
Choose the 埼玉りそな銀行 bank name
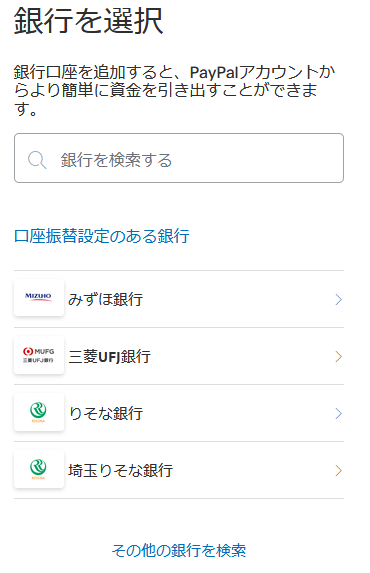point(120,471)
